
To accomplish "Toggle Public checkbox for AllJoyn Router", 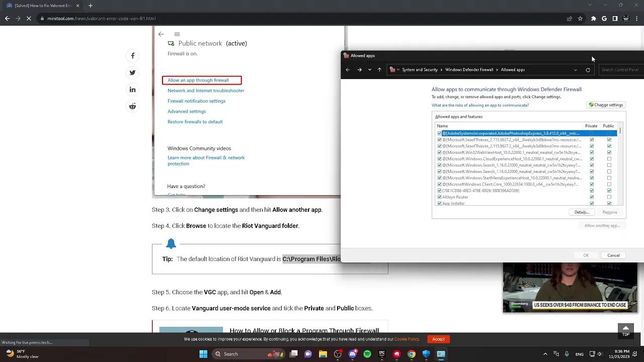I will coord(609,197).
